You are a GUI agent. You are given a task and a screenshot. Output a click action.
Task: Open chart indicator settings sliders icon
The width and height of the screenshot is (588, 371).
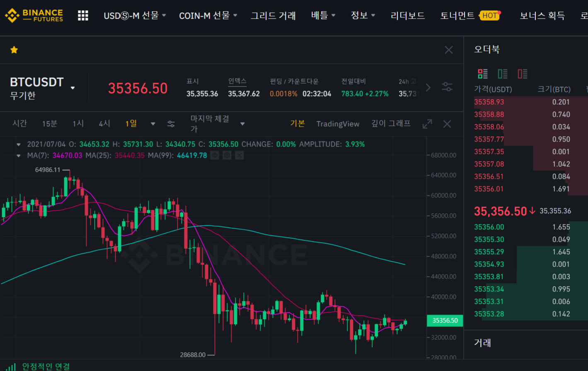[x=171, y=124]
